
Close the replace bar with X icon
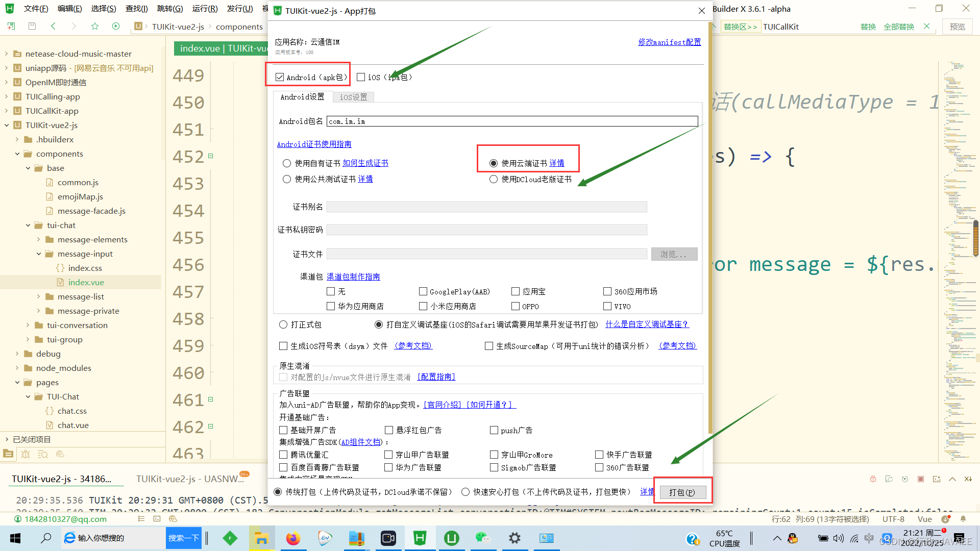(926, 26)
